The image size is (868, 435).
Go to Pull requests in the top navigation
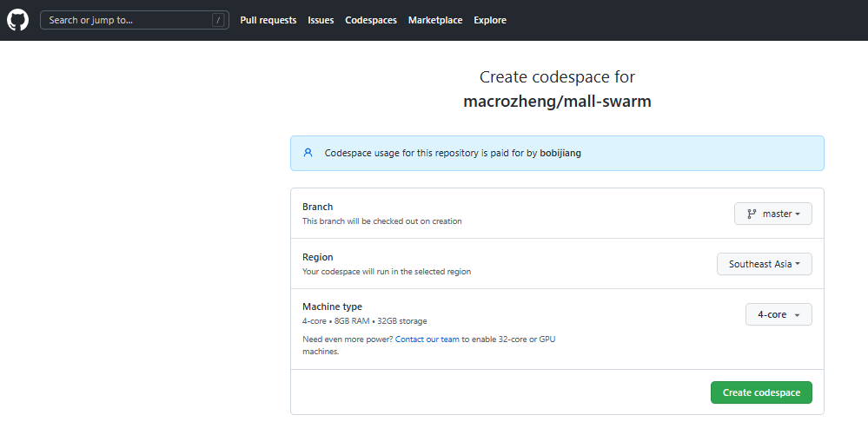point(268,20)
